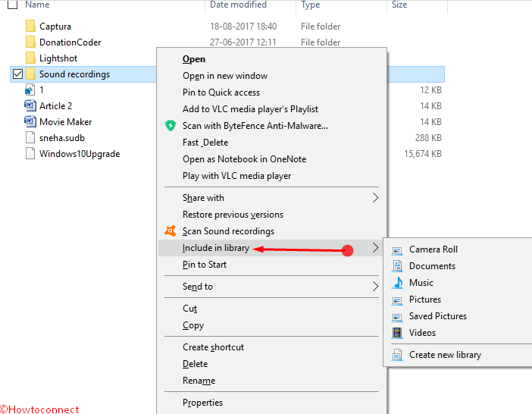Select the Windows10Upgrade file name
Viewport: 532px width, 414px height.
pyautogui.click(x=80, y=154)
